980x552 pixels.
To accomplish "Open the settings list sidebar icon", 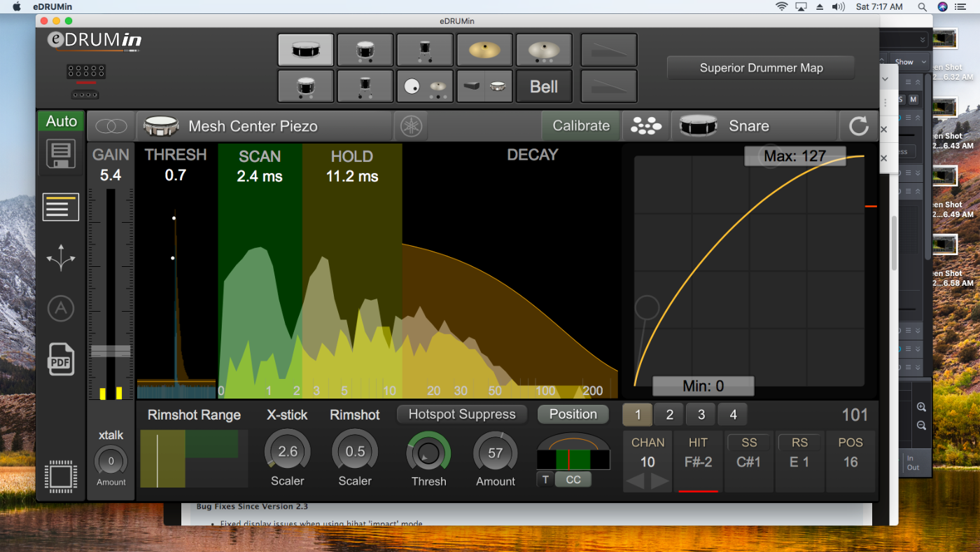I will [x=61, y=207].
